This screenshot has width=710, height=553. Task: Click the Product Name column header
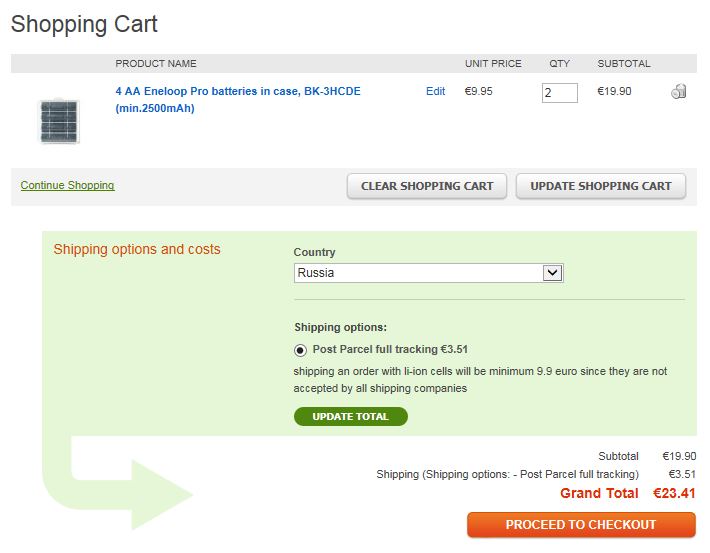[x=156, y=63]
